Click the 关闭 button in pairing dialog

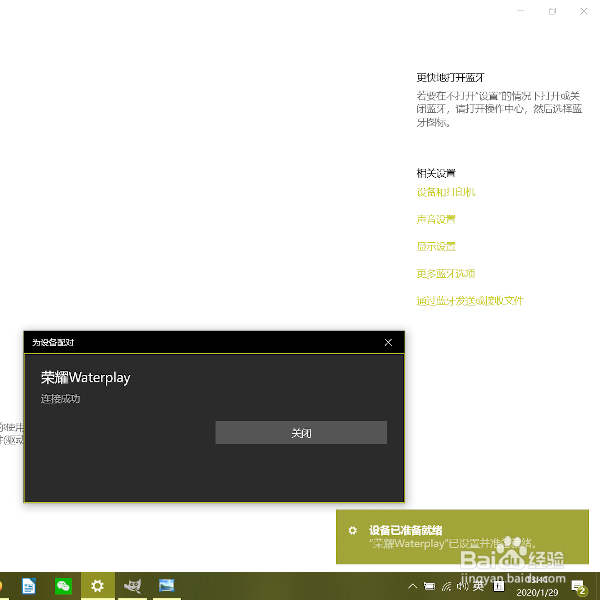tap(301, 432)
